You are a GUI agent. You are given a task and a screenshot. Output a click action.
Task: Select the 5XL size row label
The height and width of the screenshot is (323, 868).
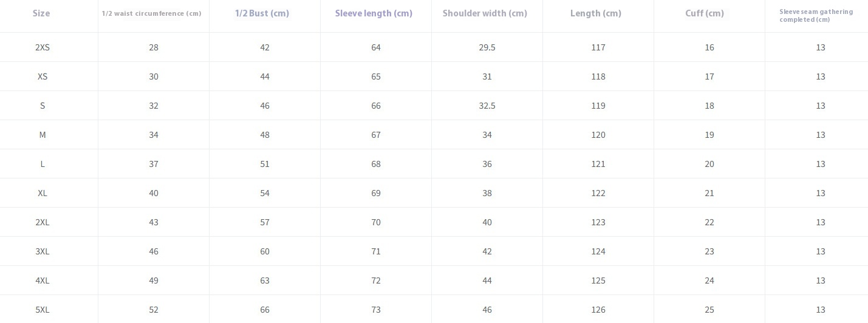click(x=43, y=310)
